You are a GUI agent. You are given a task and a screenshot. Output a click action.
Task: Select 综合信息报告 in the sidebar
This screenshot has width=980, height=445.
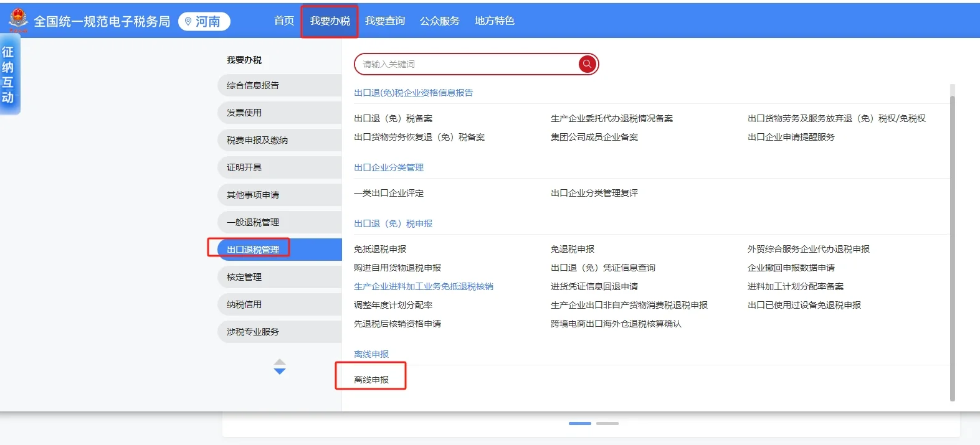[280, 85]
